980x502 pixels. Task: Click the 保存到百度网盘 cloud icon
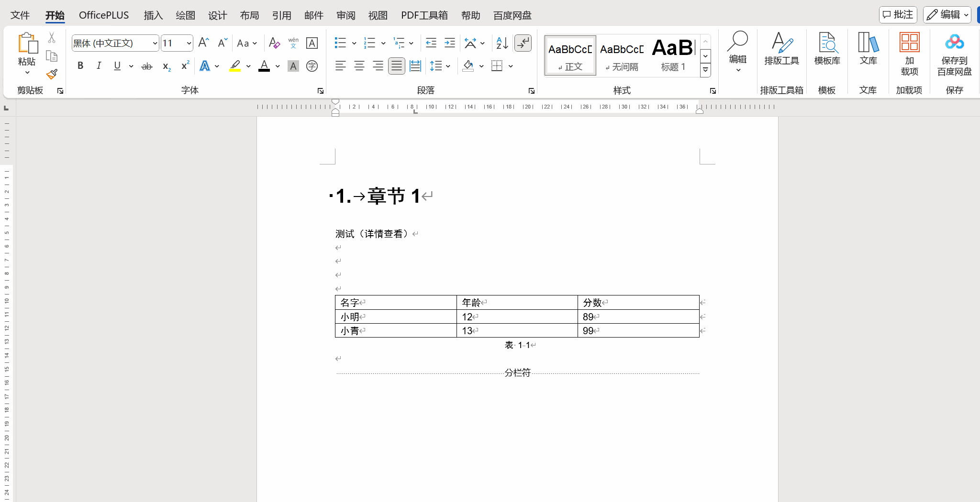pyautogui.click(x=954, y=43)
